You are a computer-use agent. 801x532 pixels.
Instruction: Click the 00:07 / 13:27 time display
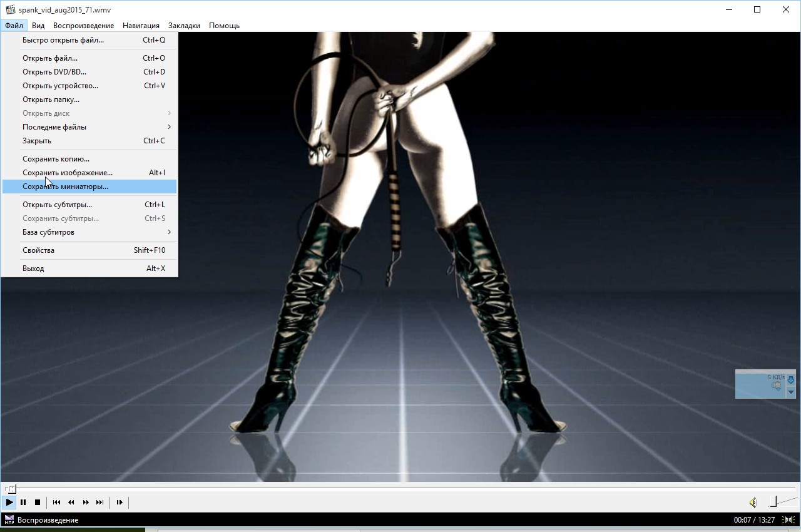coord(754,519)
